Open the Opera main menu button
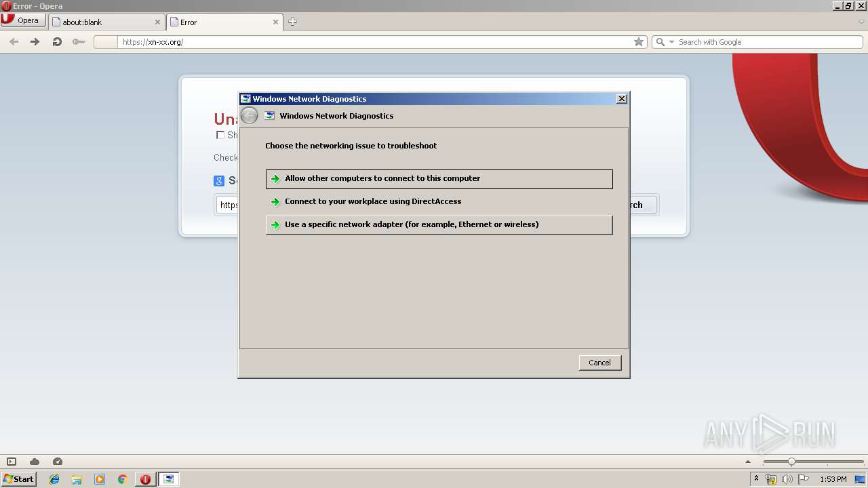The image size is (868, 488). point(23,20)
